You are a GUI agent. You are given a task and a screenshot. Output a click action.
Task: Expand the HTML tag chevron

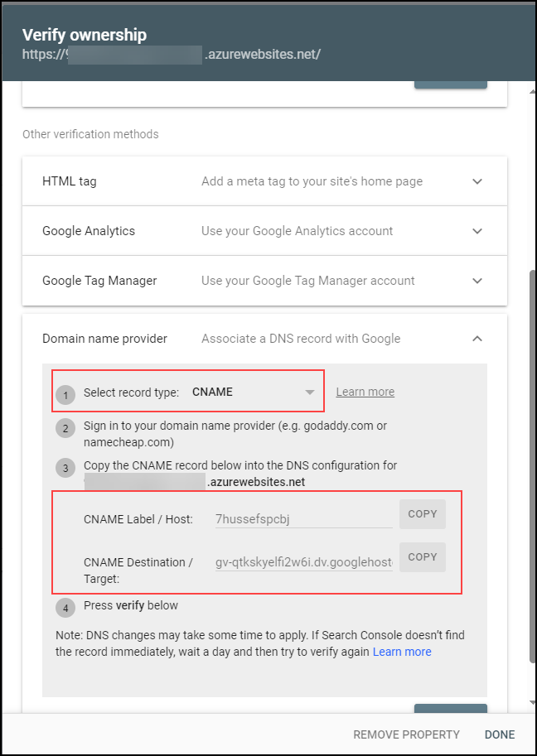[x=477, y=181]
